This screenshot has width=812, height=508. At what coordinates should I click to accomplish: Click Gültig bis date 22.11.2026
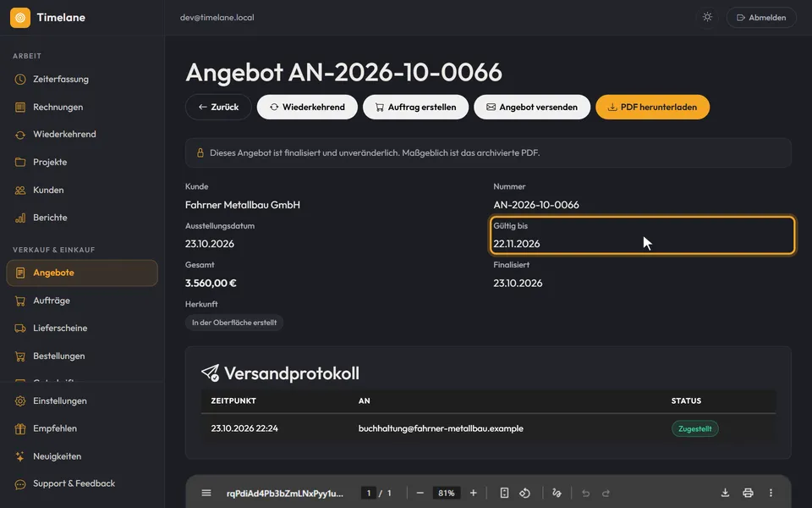pyautogui.click(x=516, y=244)
